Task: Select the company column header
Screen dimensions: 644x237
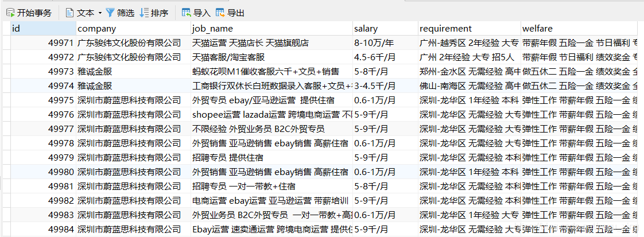Action: point(134,29)
